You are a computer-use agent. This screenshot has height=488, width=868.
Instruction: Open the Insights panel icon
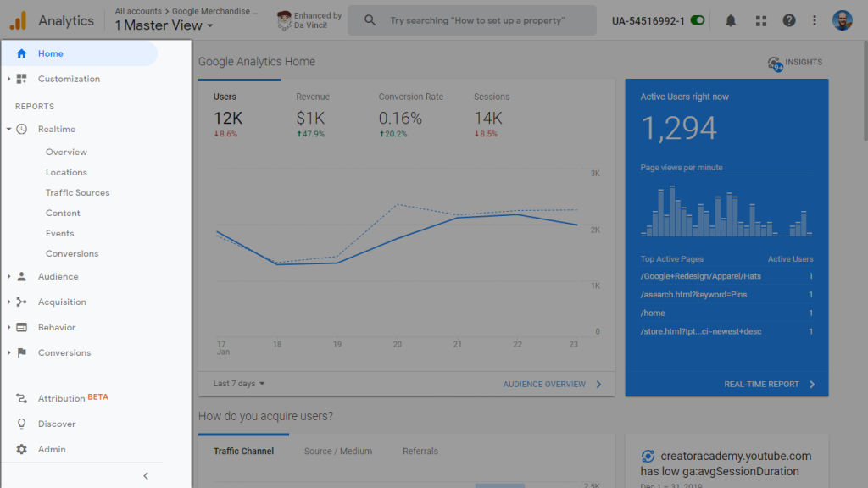[775, 64]
